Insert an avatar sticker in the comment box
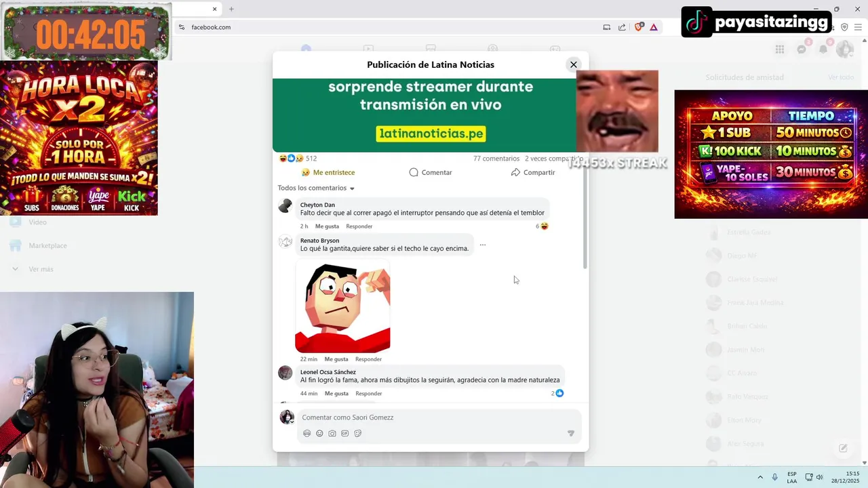The height and width of the screenshot is (488, 868). coord(307,434)
